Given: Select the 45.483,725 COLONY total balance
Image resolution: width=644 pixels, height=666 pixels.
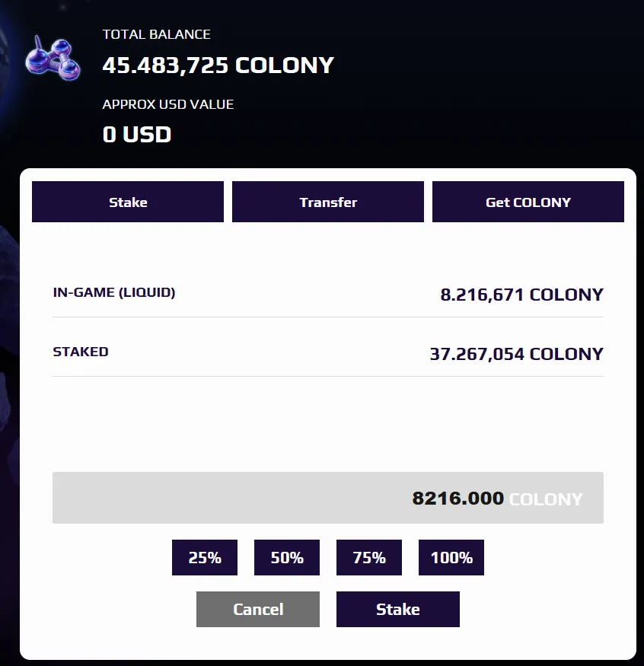Looking at the screenshot, I should pos(218,65).
